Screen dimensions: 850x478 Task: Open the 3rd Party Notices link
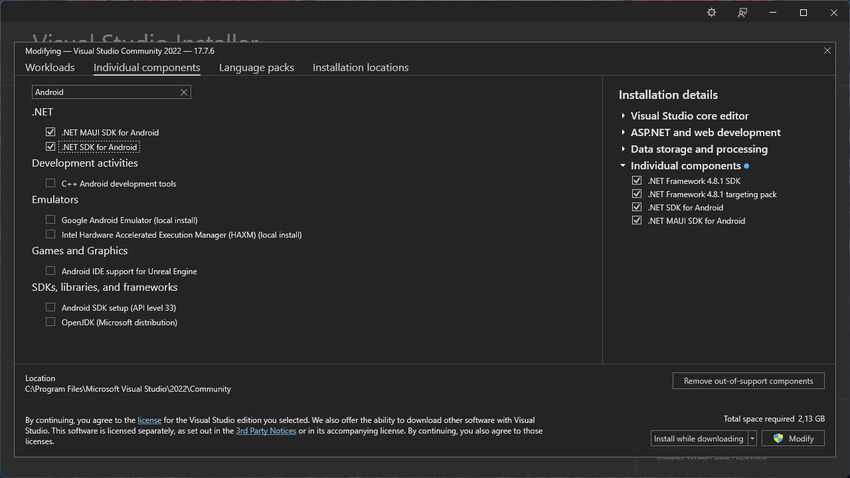pyautogui.click(x=266, y=431)
